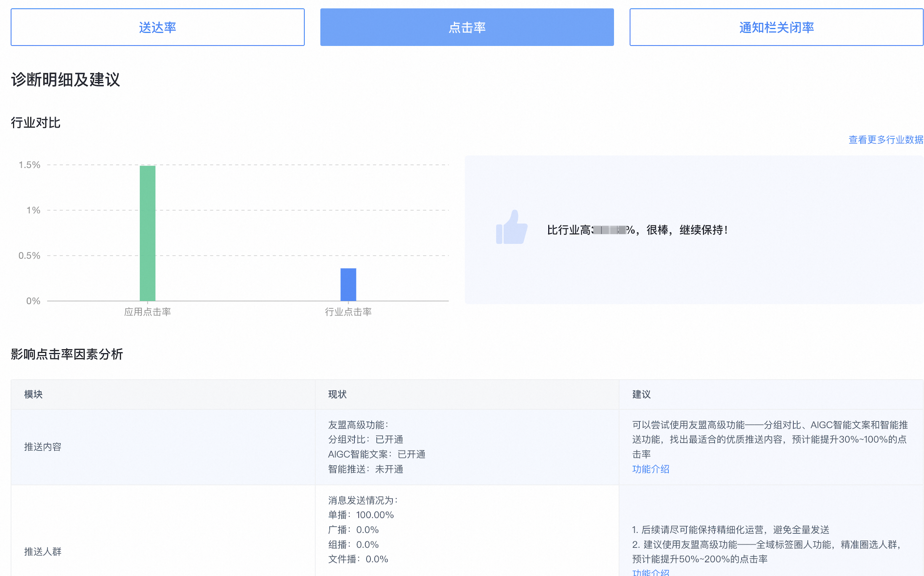
Task: Open 功能介绍 link in 推送内容 row
Action: (x=651, y=469)
